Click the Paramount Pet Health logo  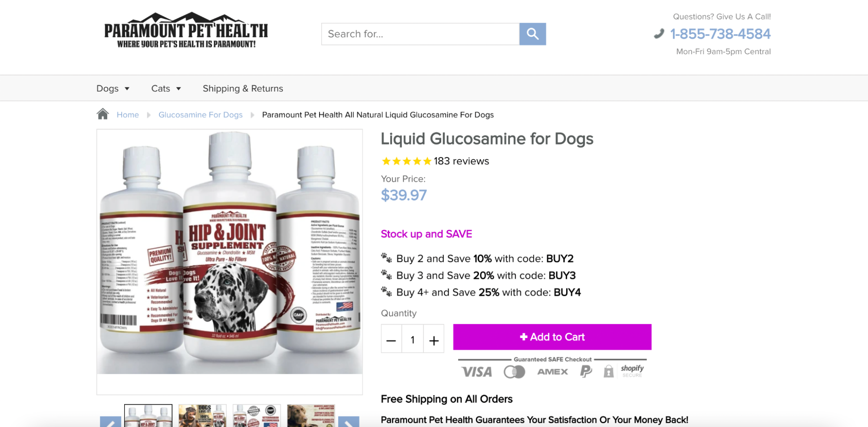186,30
